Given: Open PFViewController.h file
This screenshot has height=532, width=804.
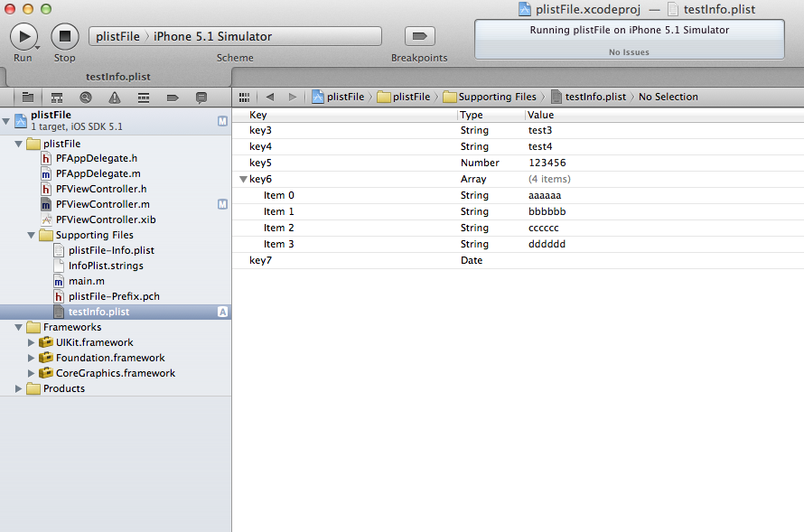Looking at the screenshot, I should (x=101, y=189).
